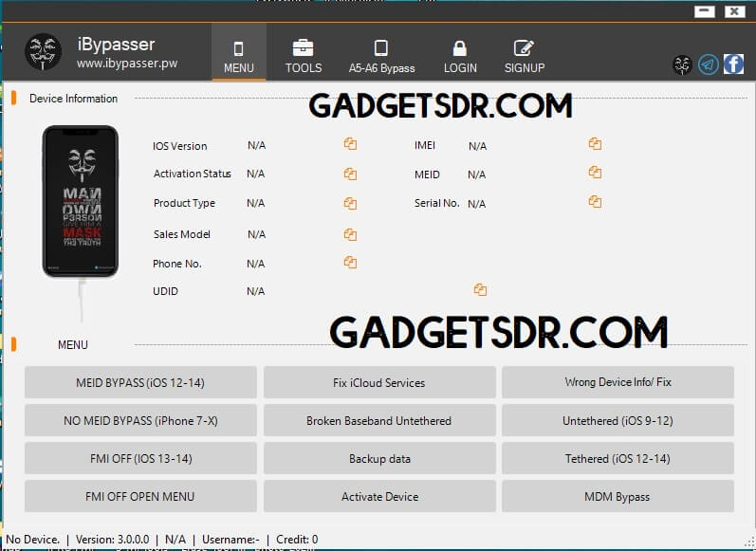Go to the SIGNUP tab
The image size is (756, 551).
524,56
